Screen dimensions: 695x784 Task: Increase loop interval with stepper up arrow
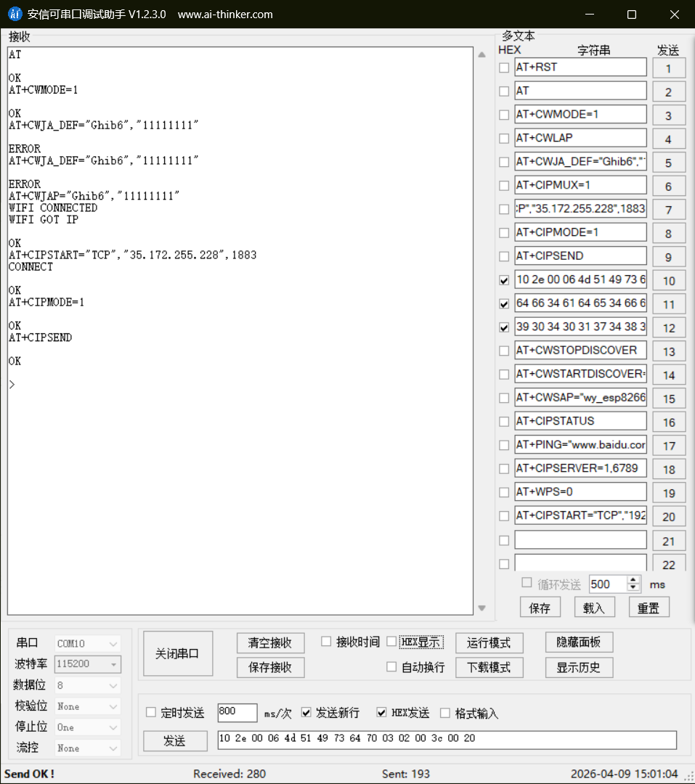coord(633,580)
